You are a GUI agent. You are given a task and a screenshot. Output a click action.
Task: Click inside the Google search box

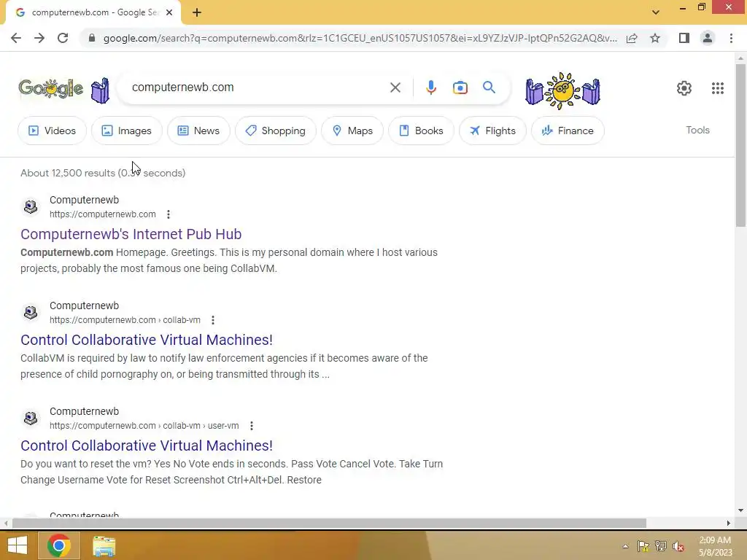(x=258, y=87)
